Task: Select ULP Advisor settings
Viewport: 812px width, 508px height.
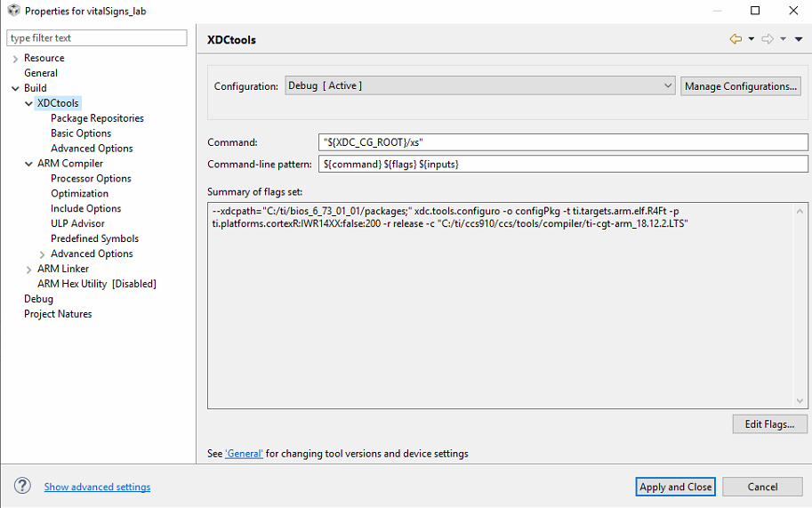Action: [77, 224]
